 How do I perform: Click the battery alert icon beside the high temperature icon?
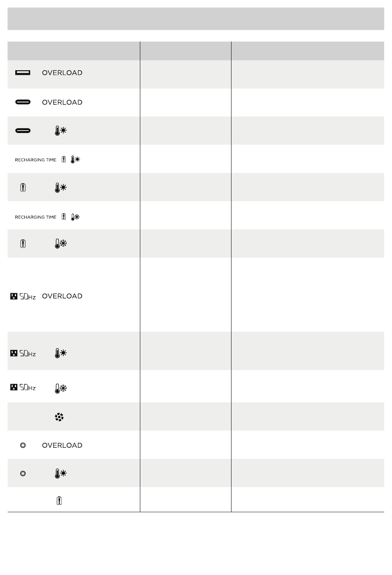(x=23, y=188)
